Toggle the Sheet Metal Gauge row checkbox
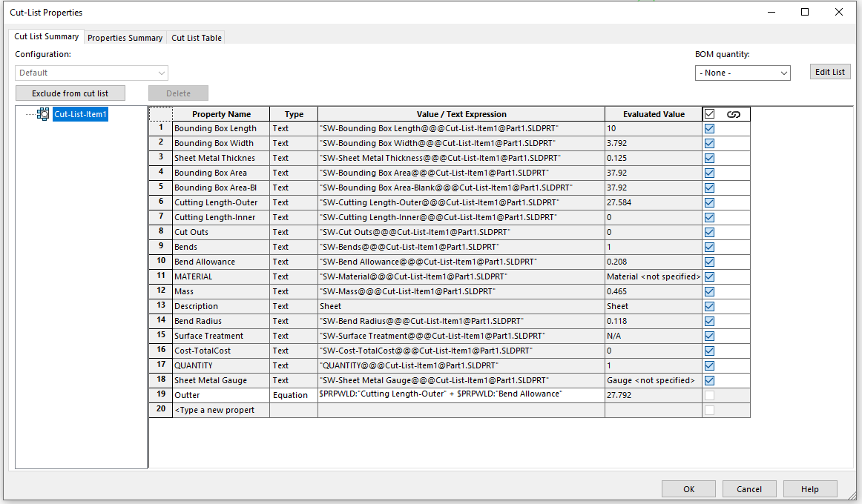 (710, 380)
